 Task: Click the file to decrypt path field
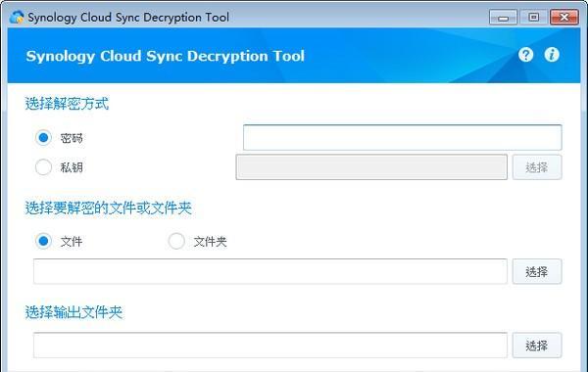[x=270, y=271]
